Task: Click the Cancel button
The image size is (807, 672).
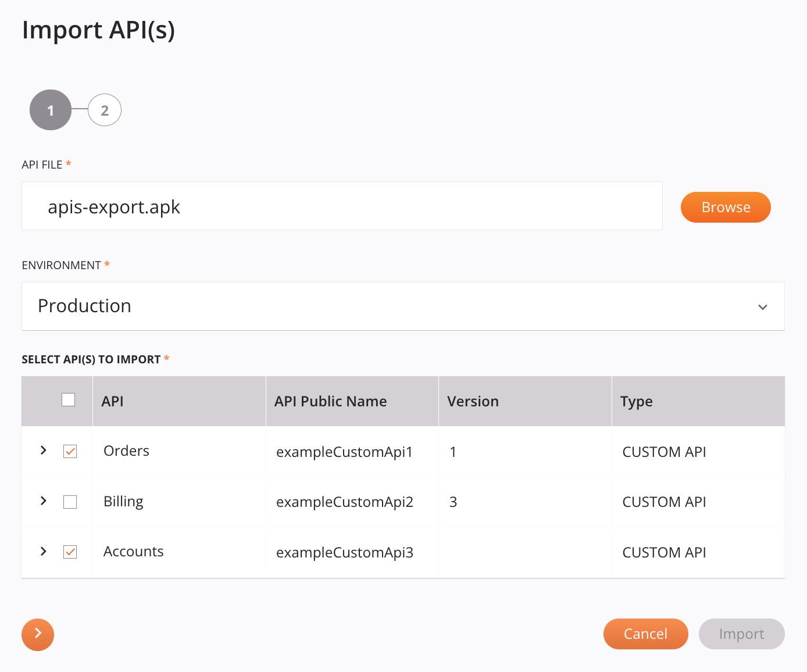Action: (x=645, y=634)
